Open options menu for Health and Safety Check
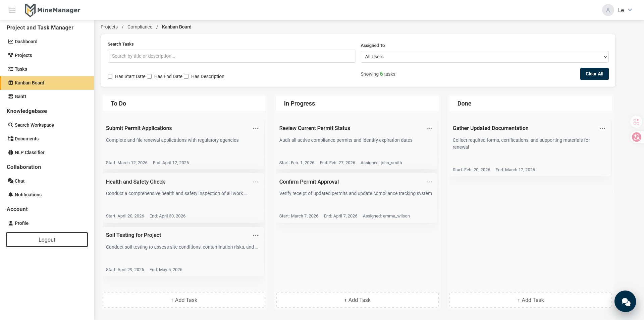644x320 pixels. [256, 182]
